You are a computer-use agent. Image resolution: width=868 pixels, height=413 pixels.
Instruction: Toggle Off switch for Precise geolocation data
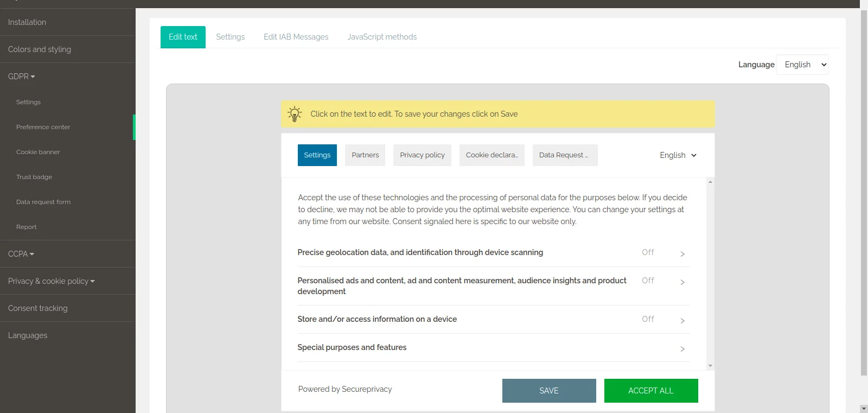(x=648, y=252)
